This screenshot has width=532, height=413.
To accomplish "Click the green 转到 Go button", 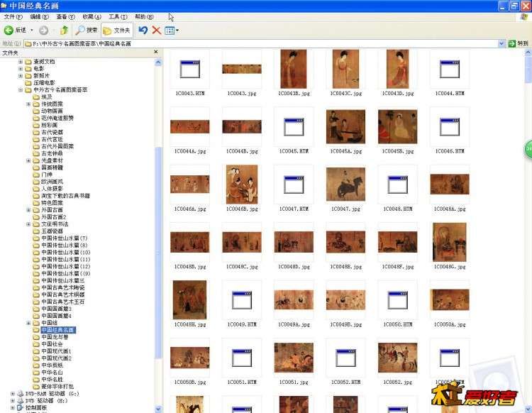I will [518, 43].
